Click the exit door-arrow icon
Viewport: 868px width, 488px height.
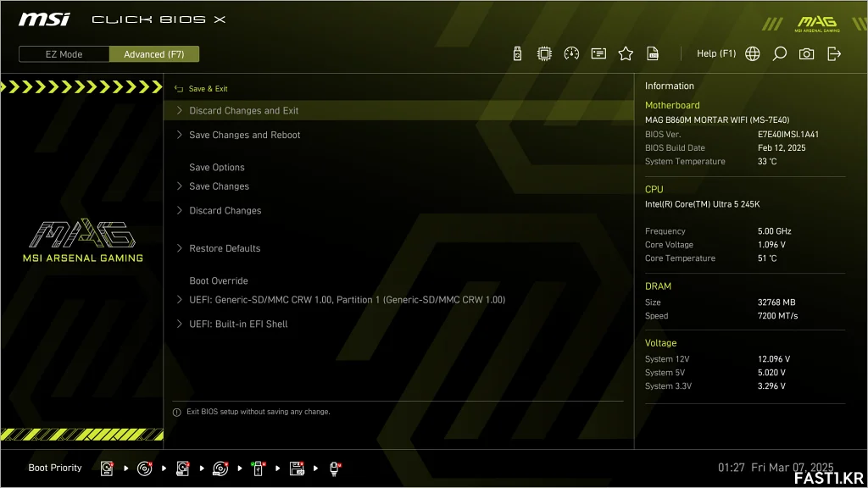tap(834, 53)
